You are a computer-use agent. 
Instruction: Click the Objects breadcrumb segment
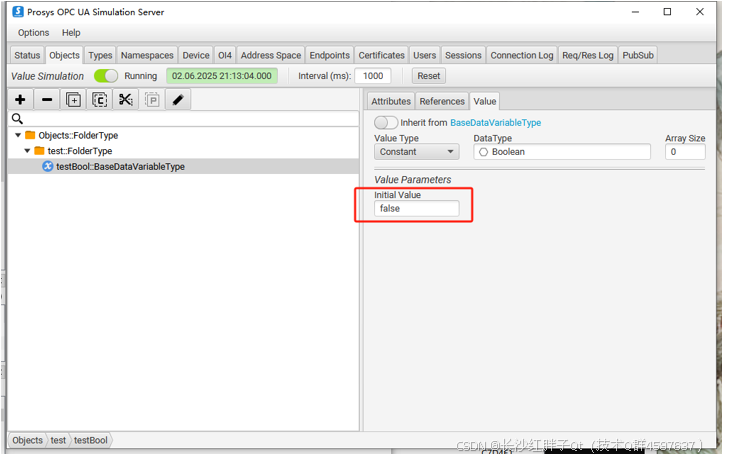tap(27, 440)
